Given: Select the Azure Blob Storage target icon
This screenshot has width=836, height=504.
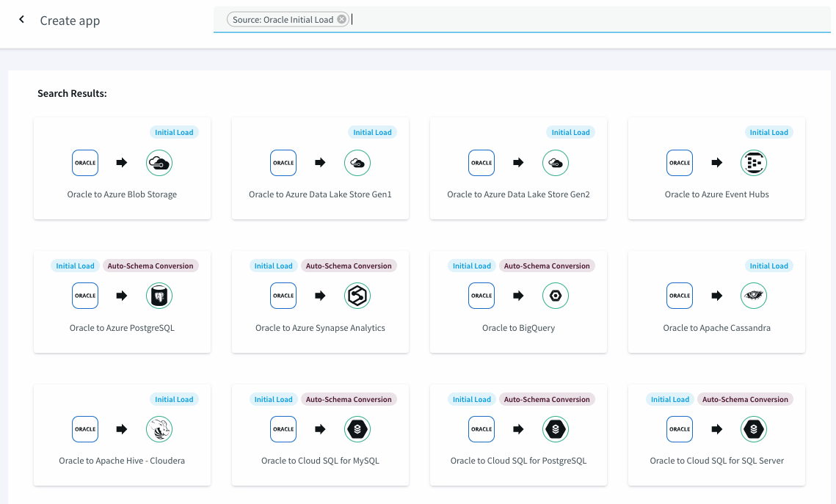Looking at the screenshot, I should (159, 162).
